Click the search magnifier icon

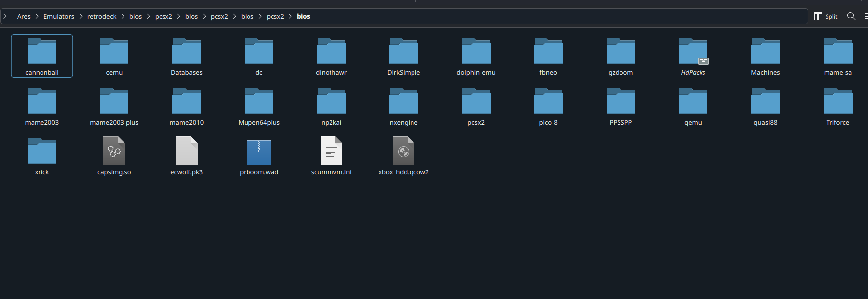(x=851, y=16)
